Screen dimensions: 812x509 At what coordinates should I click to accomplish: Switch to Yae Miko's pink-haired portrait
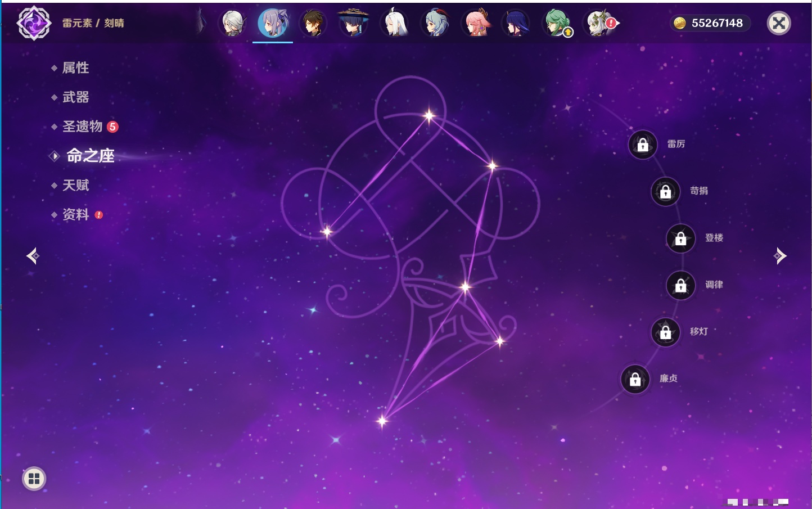(476, 23)
